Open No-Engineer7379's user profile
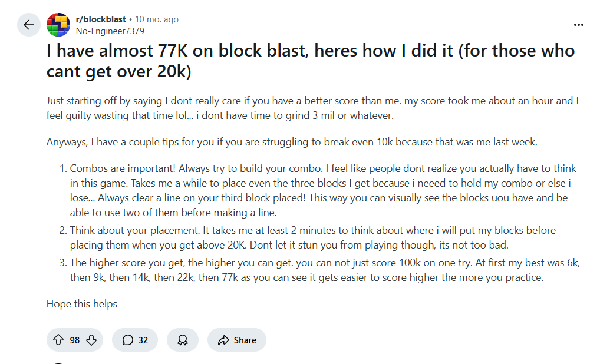The height and width of the screenshot is (364, 600). [110, 31]
